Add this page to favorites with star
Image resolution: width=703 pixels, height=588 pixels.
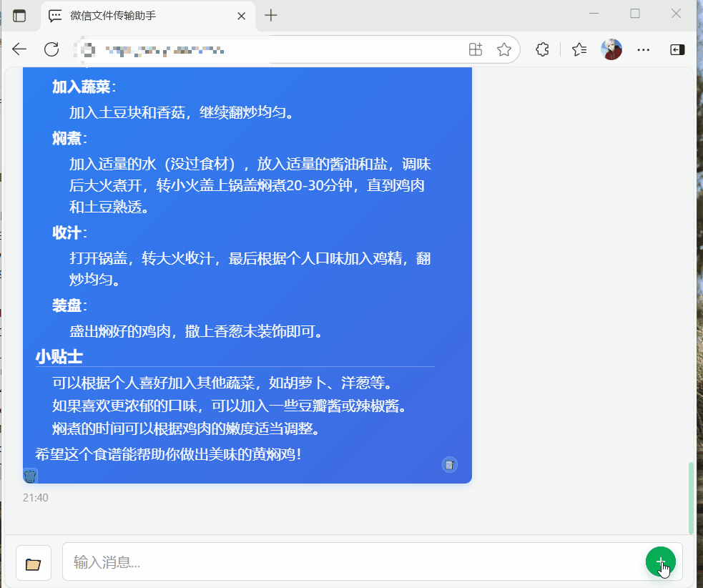click(x=504, y=49)
